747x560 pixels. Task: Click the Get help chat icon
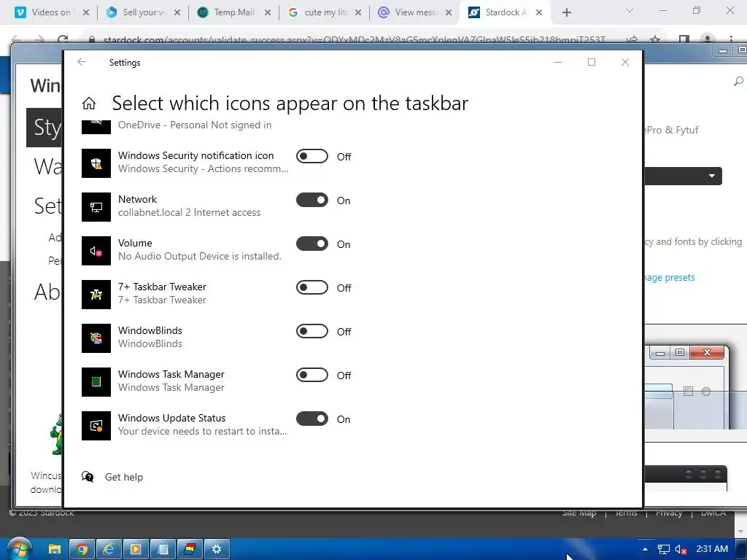click(88, 477)
